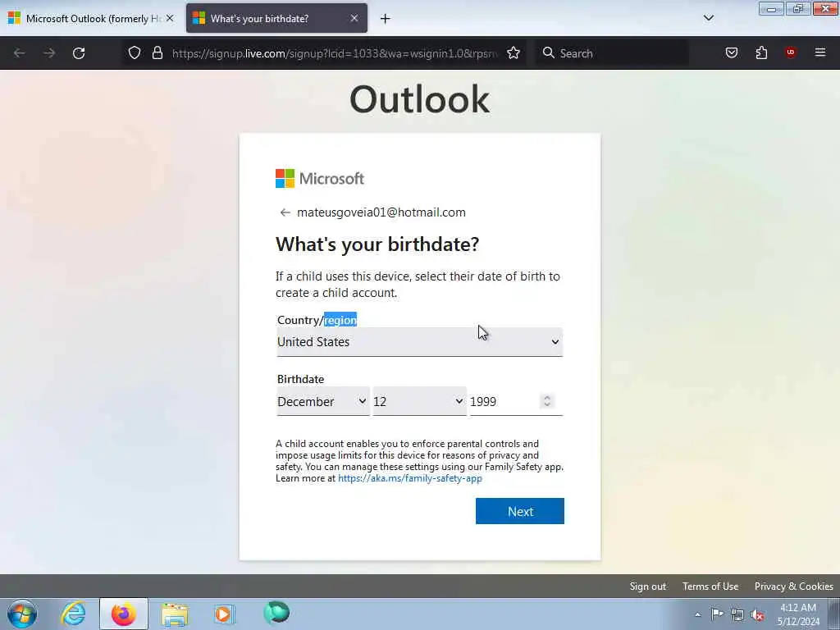Click the Birthdate label
The width and height of the screenshot is (840, 630).
(x=300, y=379)
